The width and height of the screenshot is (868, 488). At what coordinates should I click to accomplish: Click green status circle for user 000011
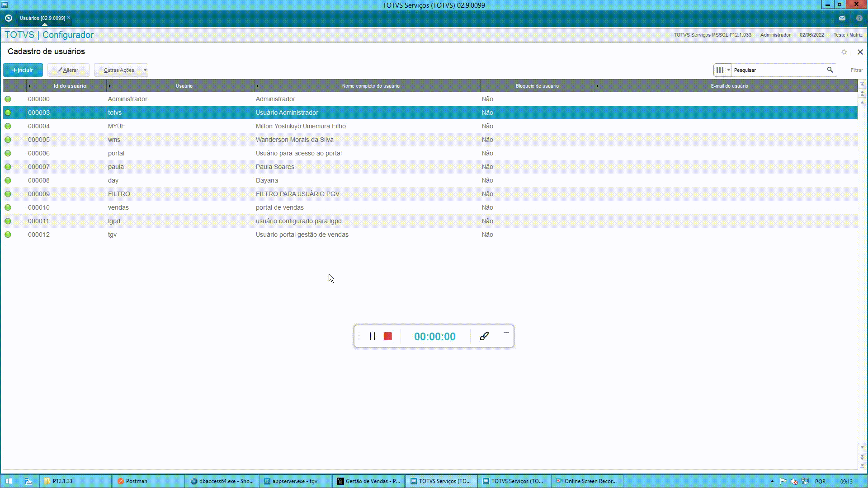pos(8,221)
